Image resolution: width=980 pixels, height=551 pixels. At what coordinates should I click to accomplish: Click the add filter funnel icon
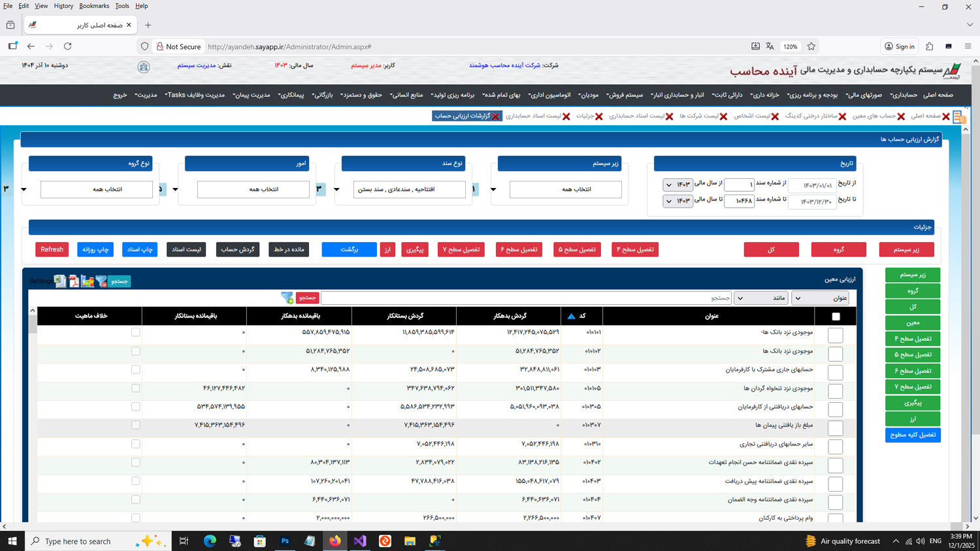coord(287,298)
